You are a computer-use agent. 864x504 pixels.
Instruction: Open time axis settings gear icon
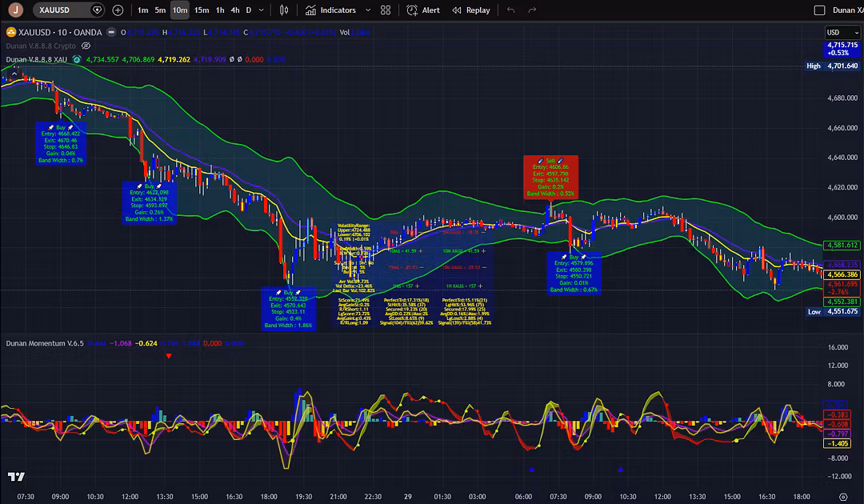pos(843,497)
